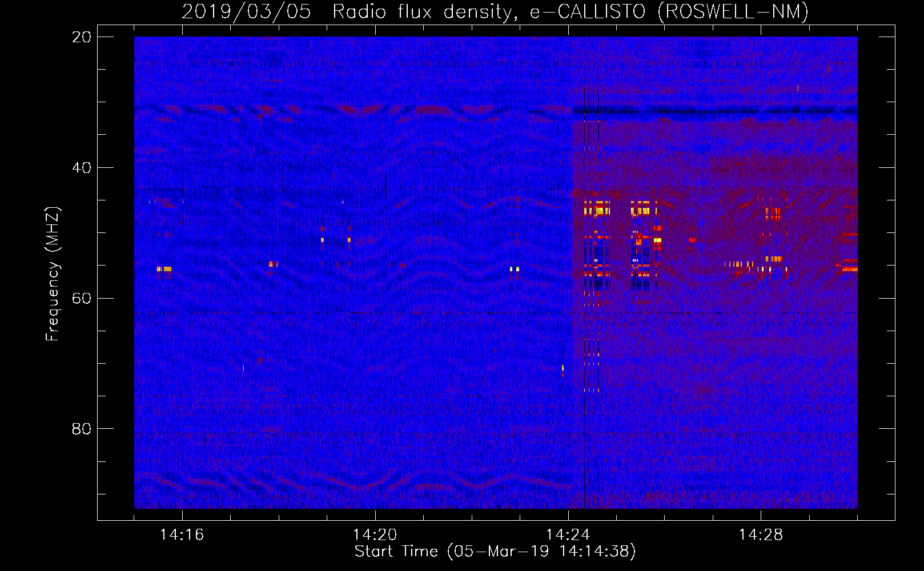924x571 pixels.
Task: Click the bright yellow burst near 14:24 at 46 MHz
Action: click(597, 211)
